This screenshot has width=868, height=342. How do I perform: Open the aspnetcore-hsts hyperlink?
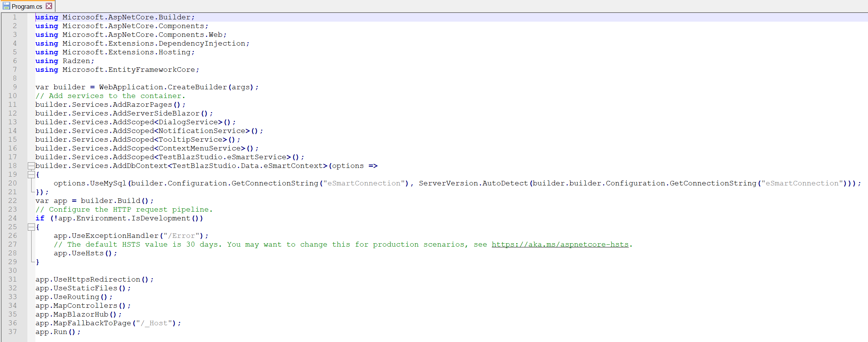(560, 244)
